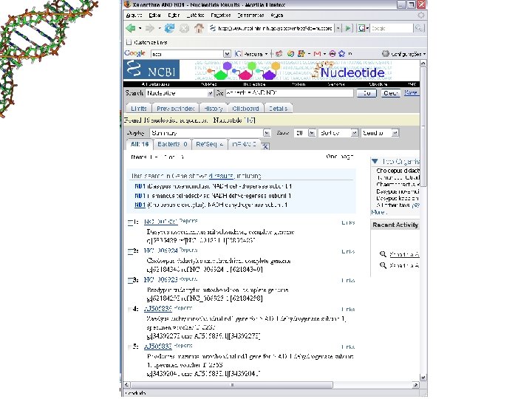The image size is (532, 399).
Task: Click the small tools icon next to the filter tabs
Action: (x=266, y=146)
